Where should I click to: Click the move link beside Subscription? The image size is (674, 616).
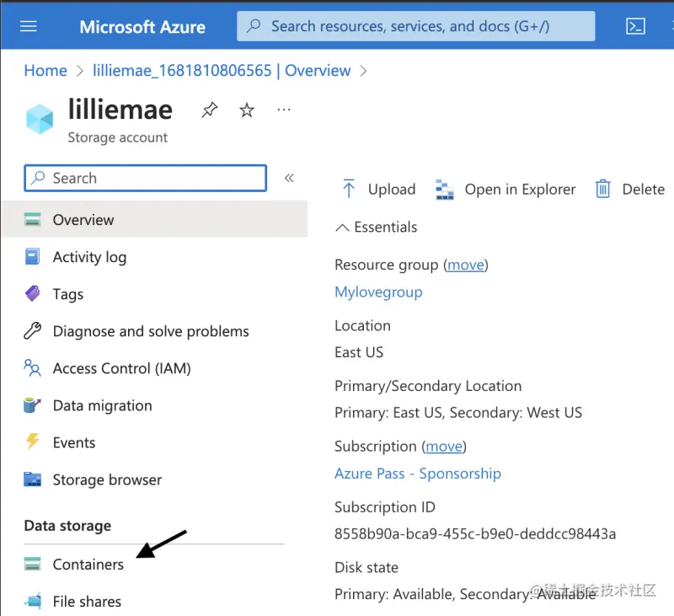[444, 447]
